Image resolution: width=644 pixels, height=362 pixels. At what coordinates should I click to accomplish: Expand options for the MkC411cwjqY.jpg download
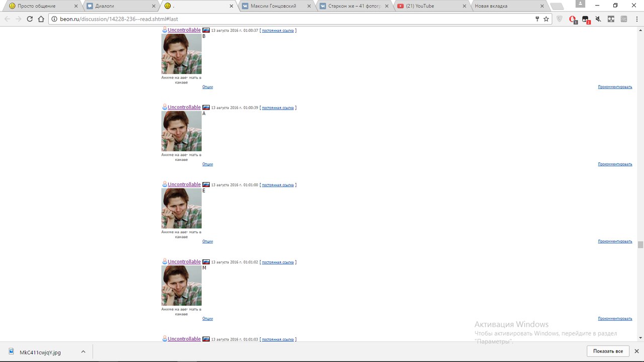point(84,352)
